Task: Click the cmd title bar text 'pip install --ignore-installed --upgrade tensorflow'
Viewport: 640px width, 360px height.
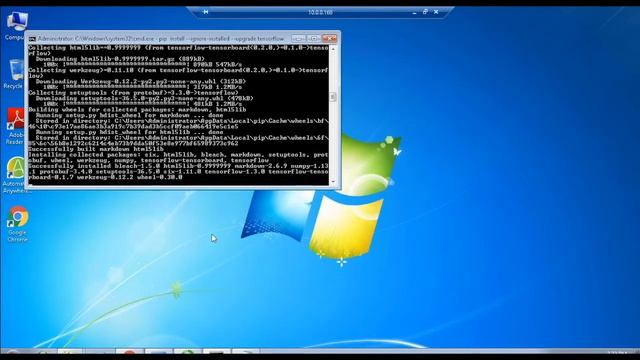Action: click(221, 38)
